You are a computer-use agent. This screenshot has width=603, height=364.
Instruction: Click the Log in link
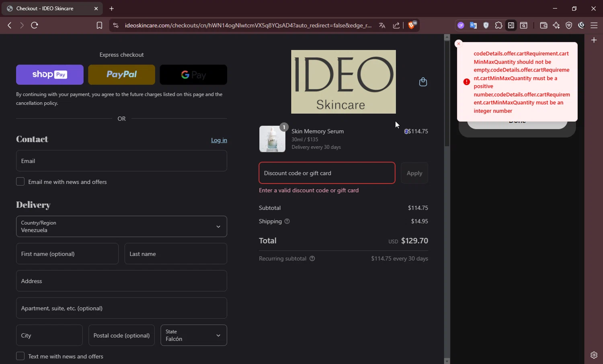click(x=219, y=140)
